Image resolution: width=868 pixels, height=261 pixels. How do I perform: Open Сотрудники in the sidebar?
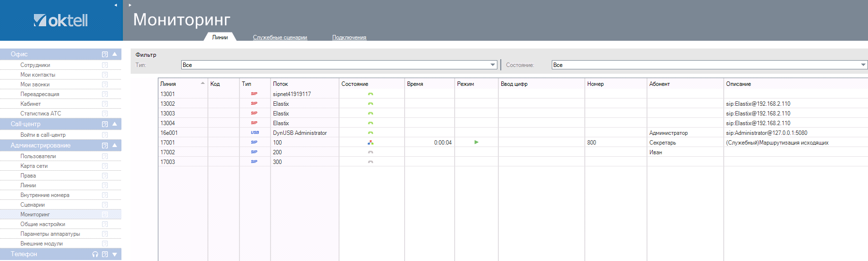tap(35, 65)
